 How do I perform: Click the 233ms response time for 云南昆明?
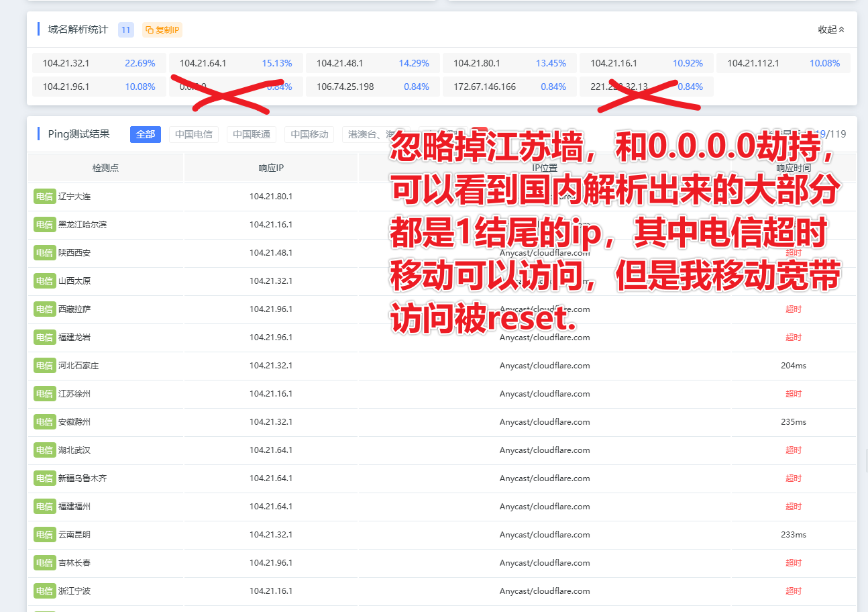(794, 535)
